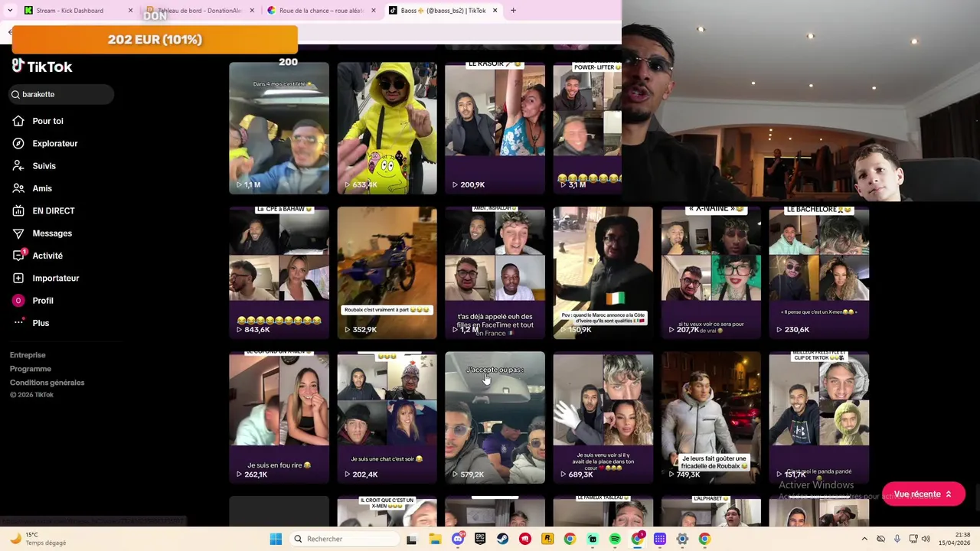
Task: Click the Vue récente button
Action: coord(923,494)
